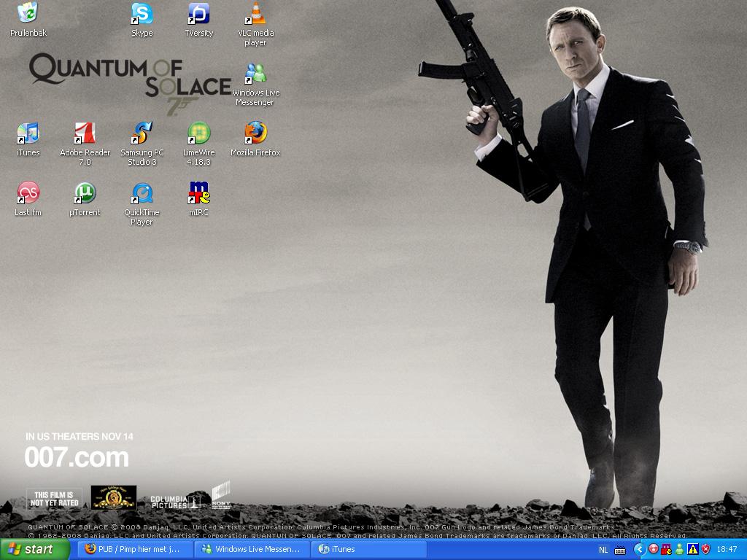Click the keyboard icon in the language bar
Viewport: 747px width, 560px height.
click(x=620, y=550)
